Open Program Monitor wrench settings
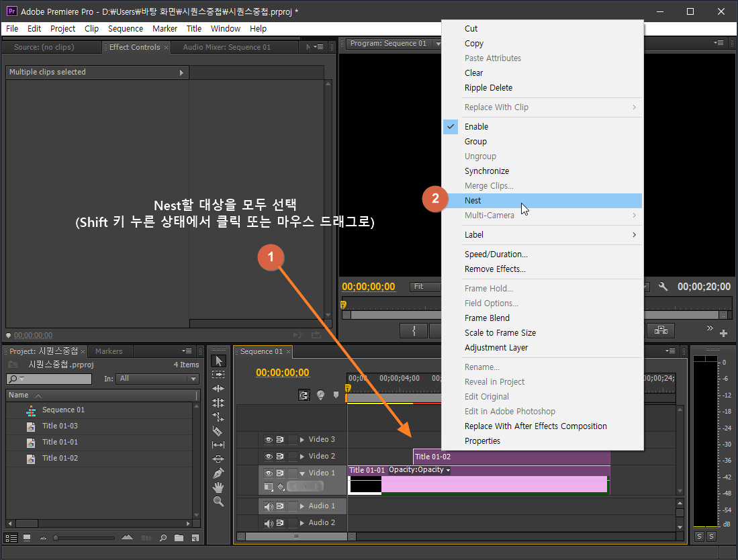The image size is (738, 560). tap(663, 287)
